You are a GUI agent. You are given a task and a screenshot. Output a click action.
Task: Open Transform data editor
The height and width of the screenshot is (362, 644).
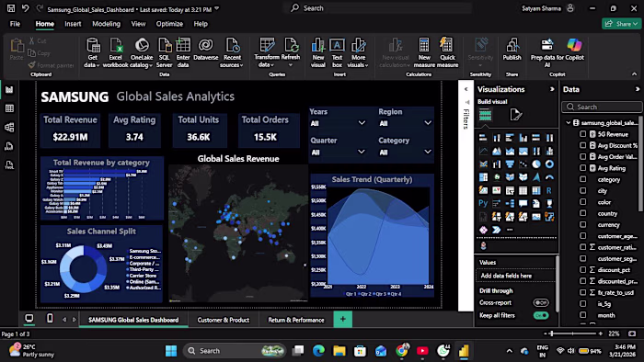(267, 52)
